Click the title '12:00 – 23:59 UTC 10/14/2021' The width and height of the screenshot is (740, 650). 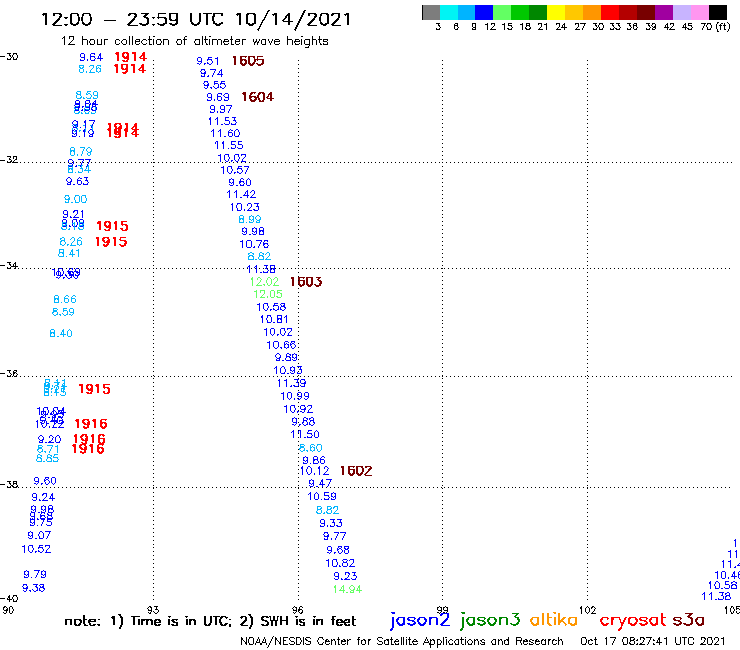pyautogui.click(x=196, y=19)
